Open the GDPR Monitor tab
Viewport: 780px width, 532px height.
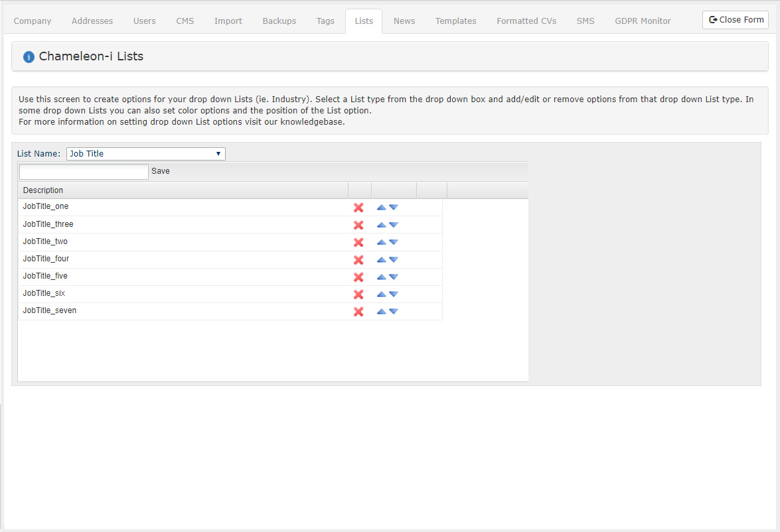(643, 21)
